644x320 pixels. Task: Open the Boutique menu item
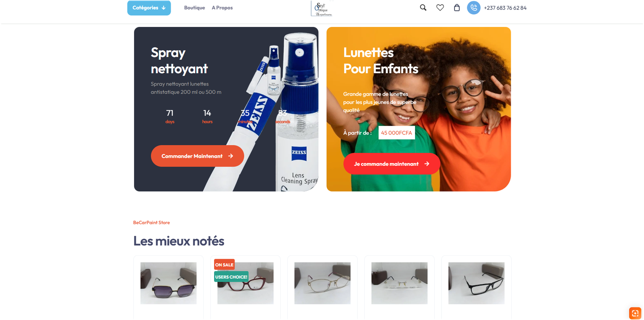[x=194, y=8]
